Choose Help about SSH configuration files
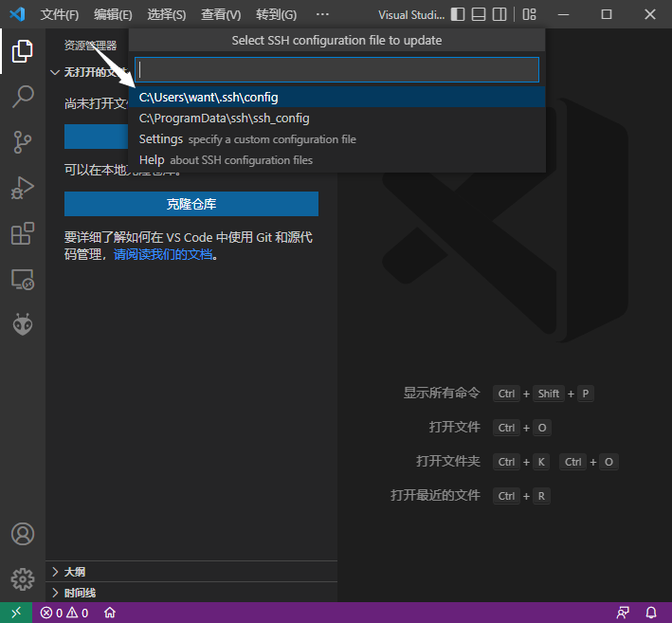Screen dimensions: 672x623 [336, 160]
